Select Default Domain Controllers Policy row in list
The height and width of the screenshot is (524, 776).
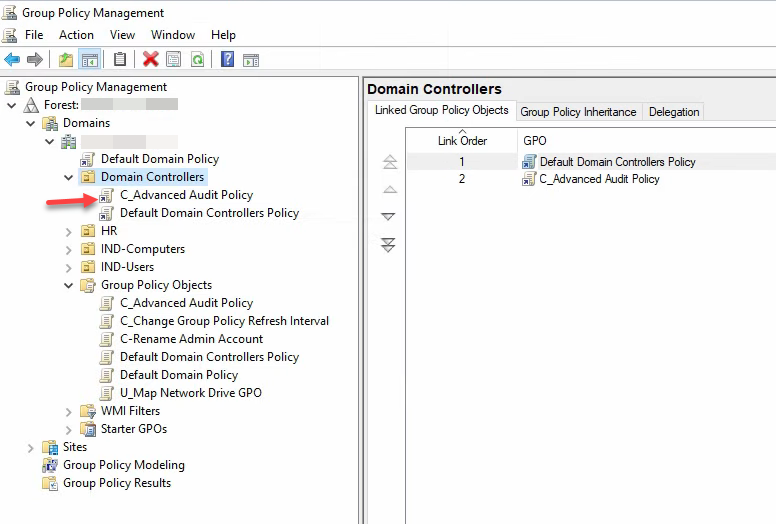coord(591,162)
